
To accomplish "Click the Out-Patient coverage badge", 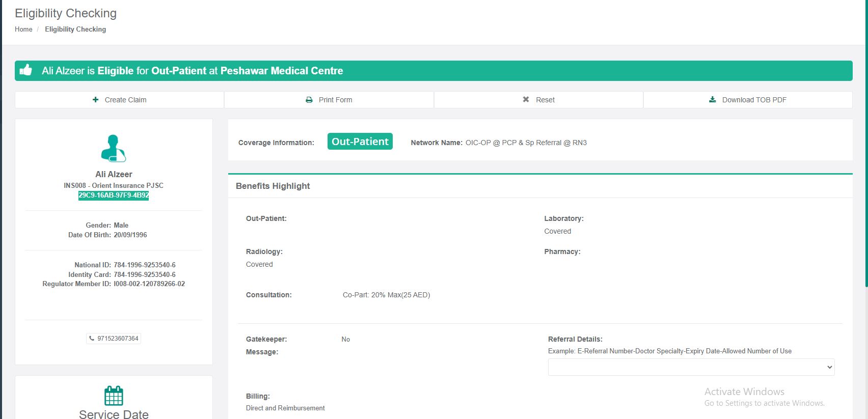I will (360, 142).
